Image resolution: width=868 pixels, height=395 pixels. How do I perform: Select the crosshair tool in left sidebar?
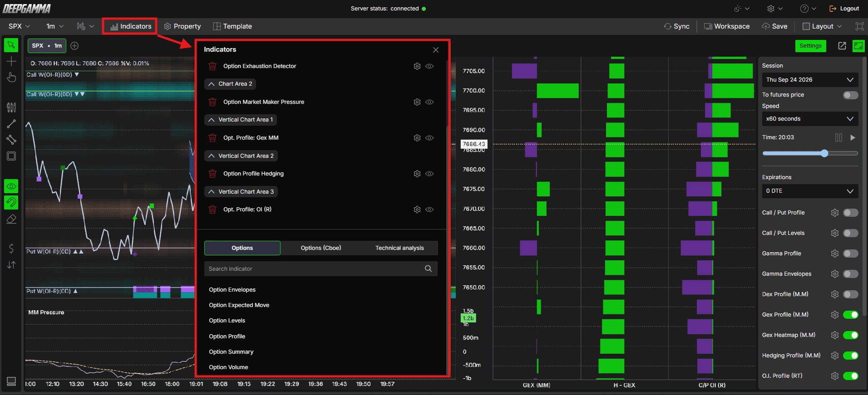[11, 61]
